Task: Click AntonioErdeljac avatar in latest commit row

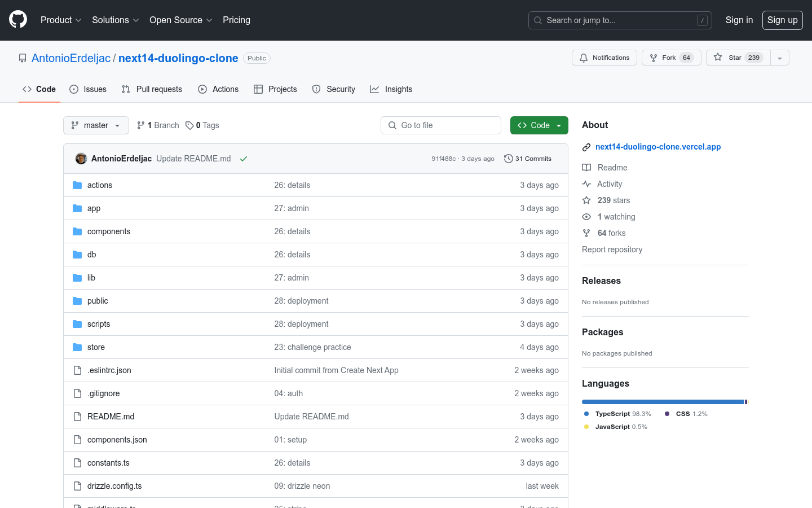Action: tap(81, 159)
